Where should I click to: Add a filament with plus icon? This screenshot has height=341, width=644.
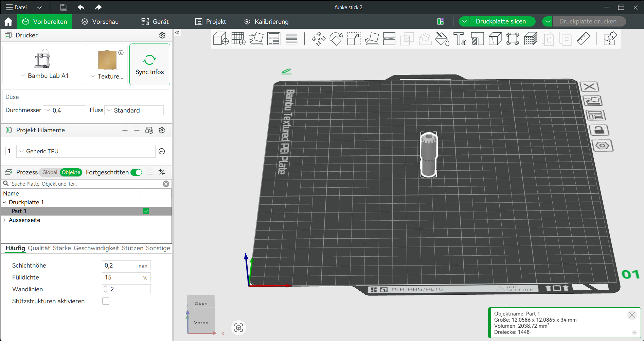[125, 130]
